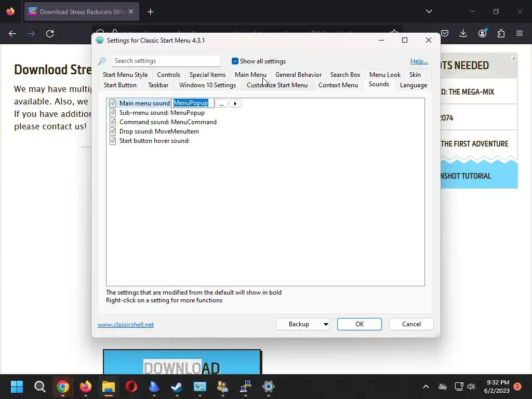Click the Classic Start Menu shell icon
Image resolution: width=532 pixels, height=399 pixels.
point(100,41)
